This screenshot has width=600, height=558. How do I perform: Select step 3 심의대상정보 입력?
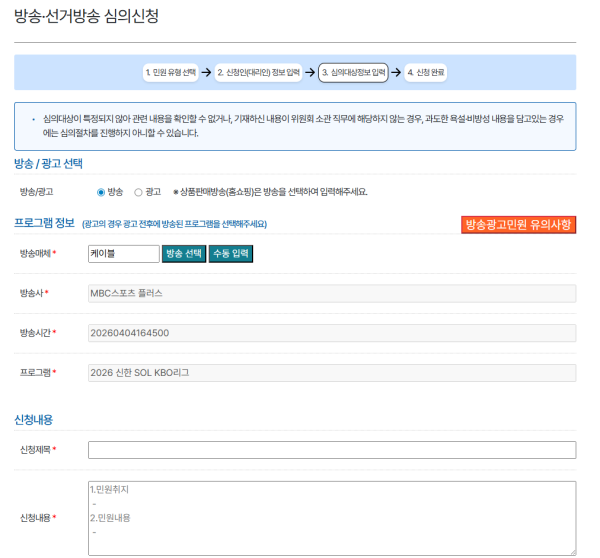(x=353, y=72)
